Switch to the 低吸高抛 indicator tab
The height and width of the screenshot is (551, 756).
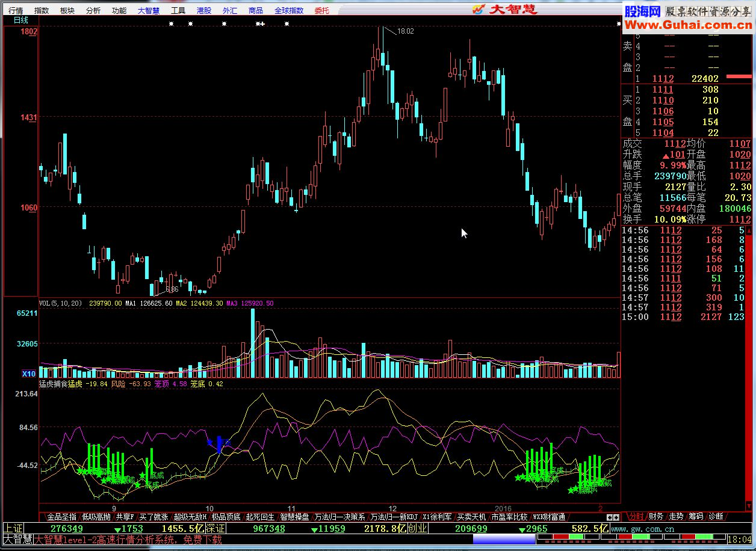96,517
